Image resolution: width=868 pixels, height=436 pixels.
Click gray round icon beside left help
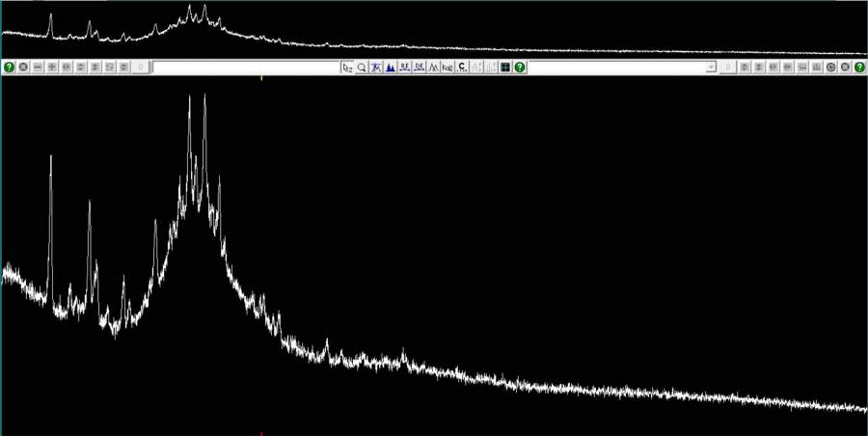23,68
